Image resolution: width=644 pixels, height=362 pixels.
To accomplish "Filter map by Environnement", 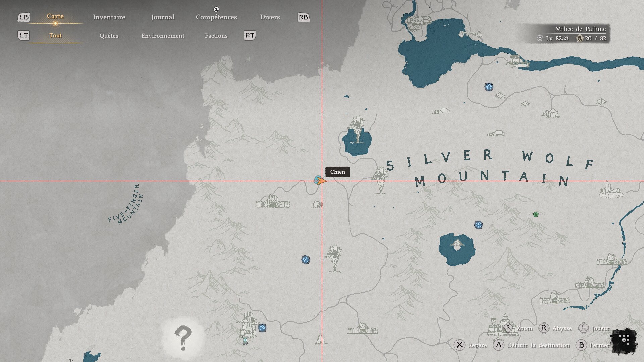I will (x=163, y=36).
